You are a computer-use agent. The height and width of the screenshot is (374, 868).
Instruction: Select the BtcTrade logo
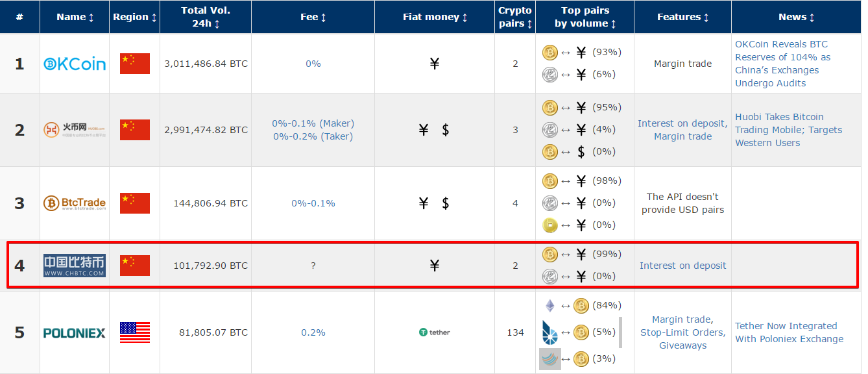[x=73, y=203]
